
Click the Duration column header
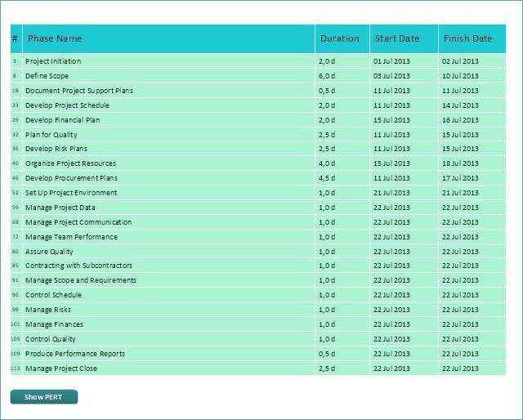click(x=342, y=38)
